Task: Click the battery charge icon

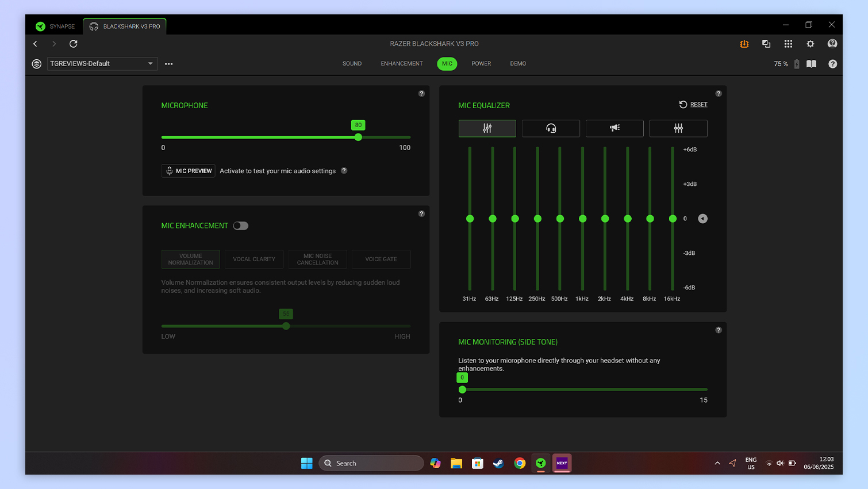Action: [x=797, y=64]
